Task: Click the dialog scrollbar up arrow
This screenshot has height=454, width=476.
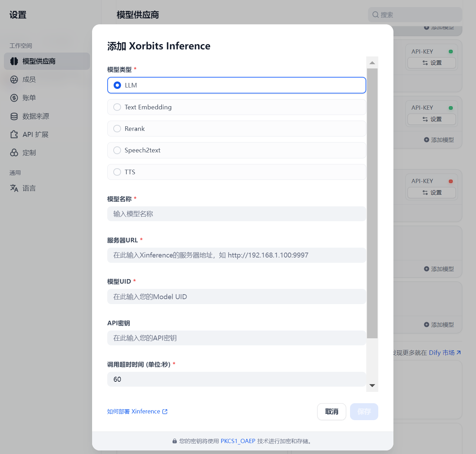Action: pos(372,63)
